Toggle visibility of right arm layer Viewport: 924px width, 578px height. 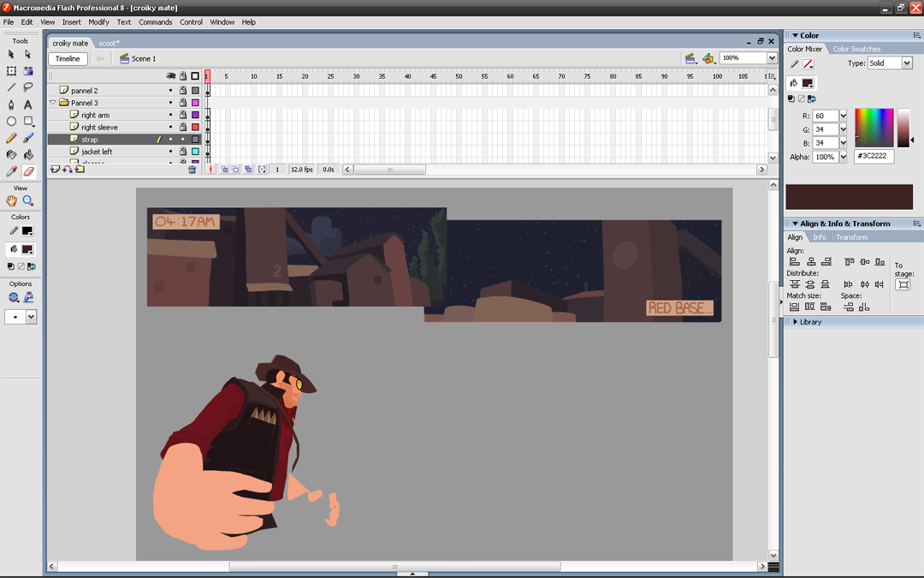170,115
